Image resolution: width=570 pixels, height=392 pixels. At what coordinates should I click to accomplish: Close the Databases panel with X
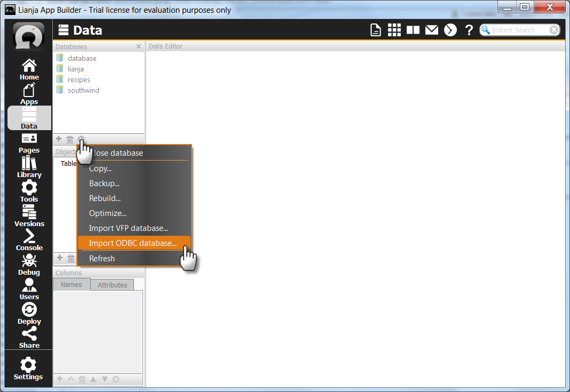tap(139, 47)
